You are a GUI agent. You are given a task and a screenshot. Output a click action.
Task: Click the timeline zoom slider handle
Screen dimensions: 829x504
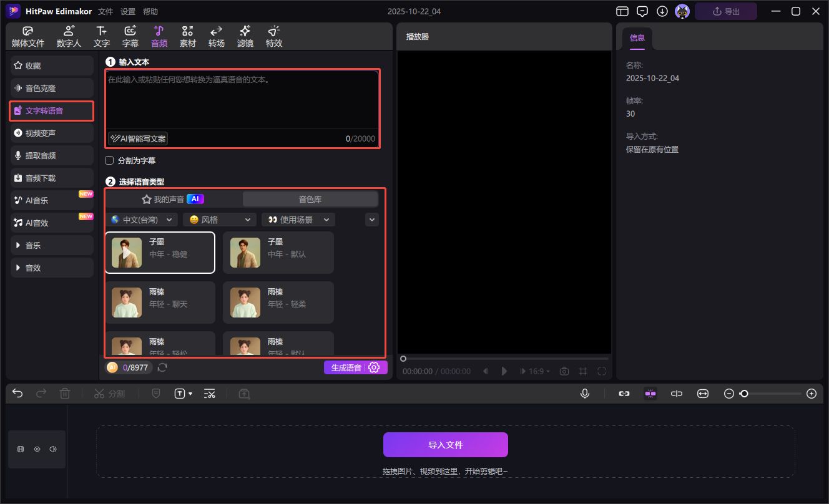point(744,394)
